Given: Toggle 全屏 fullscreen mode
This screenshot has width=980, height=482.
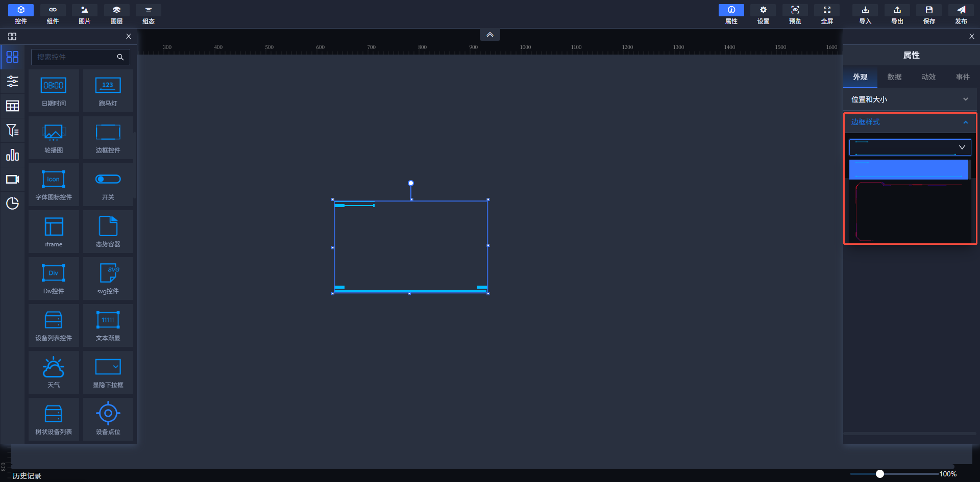Looking at the screenshot, I should (827, 14).
